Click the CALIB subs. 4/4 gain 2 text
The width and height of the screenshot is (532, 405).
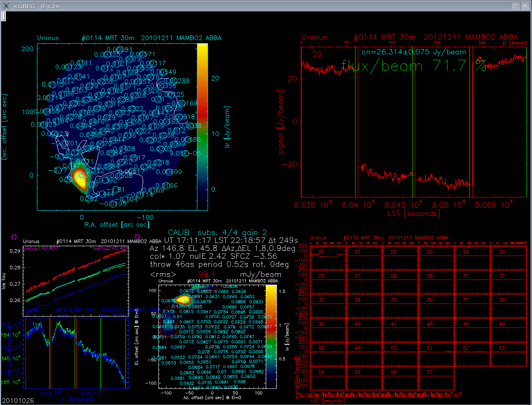[217, 232]
